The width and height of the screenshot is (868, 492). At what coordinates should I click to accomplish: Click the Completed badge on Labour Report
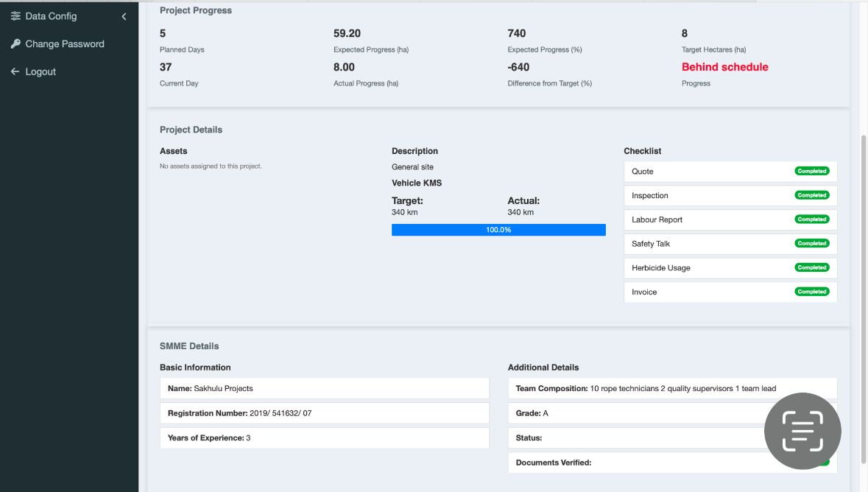pos(811,219)
